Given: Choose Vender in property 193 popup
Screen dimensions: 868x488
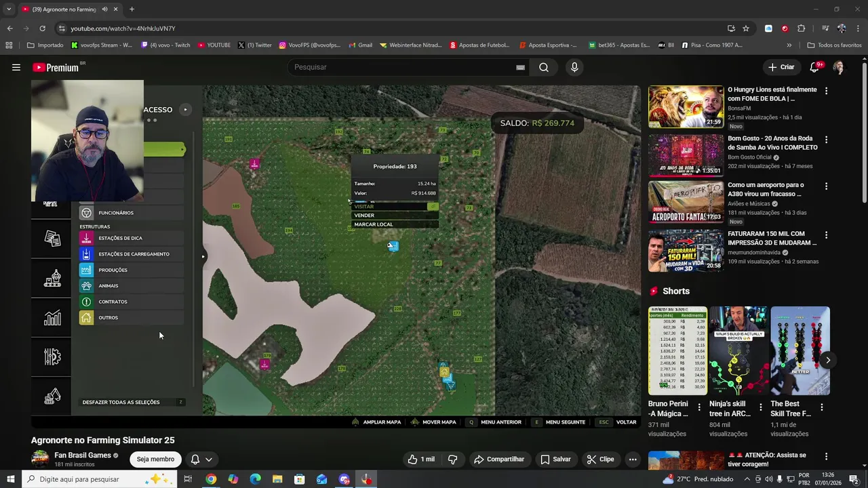Looking at the screenshot, I should click(x=395, y=216).
